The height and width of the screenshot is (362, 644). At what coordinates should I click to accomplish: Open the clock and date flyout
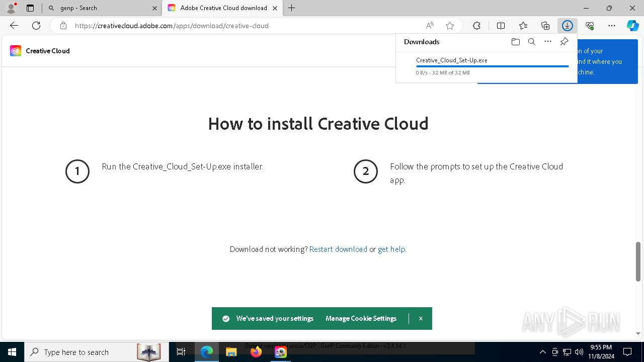(x=601, y=352)
